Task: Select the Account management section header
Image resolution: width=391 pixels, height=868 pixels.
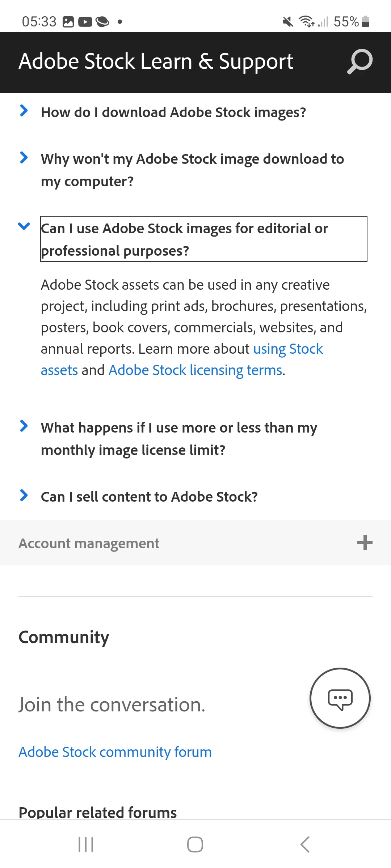Action: 89,543
